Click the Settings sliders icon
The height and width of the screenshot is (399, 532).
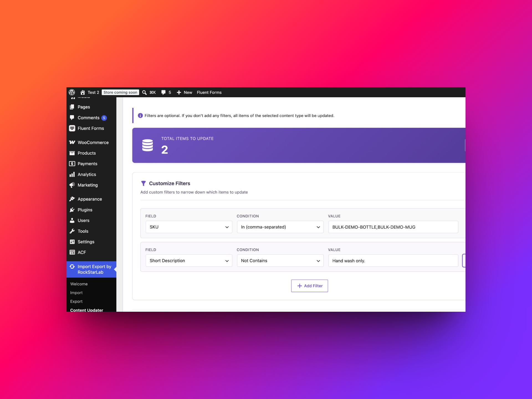tap(72, 242)
